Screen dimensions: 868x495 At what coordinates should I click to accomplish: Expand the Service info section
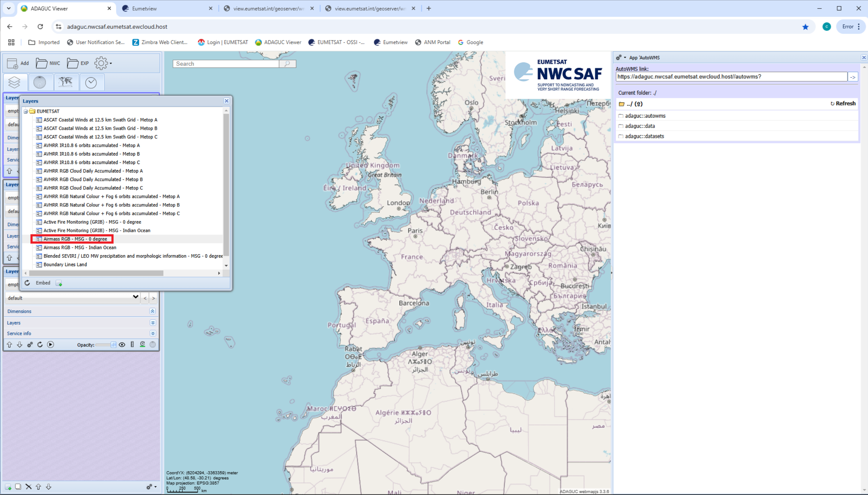(152, 333)
